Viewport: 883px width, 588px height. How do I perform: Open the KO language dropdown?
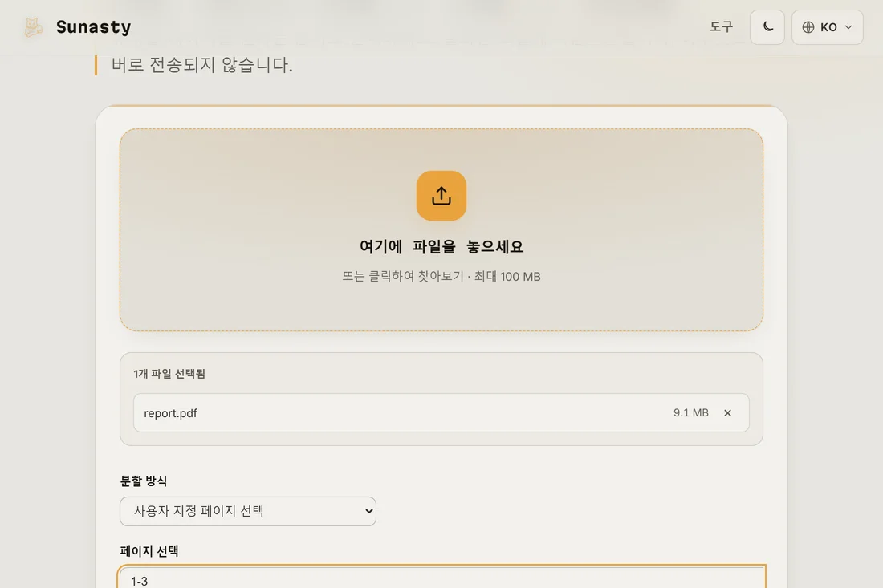(x=828, y=27)
